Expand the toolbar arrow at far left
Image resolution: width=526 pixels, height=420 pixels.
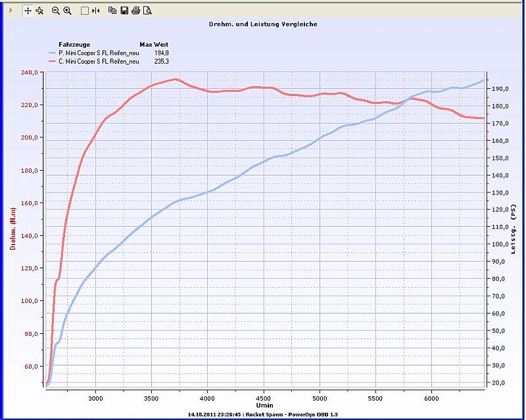pyautogui.click(x=11, y=11)
